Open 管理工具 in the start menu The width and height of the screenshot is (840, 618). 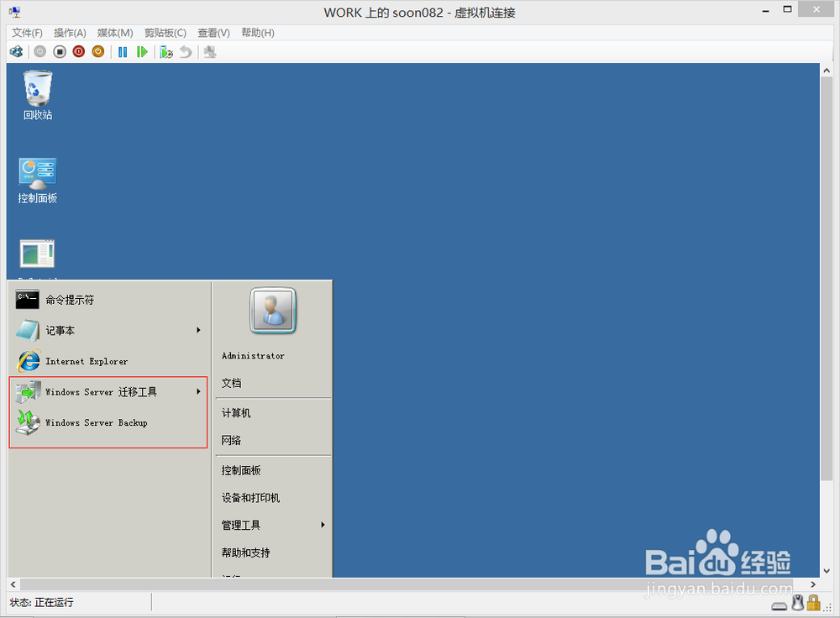(241, 526)
